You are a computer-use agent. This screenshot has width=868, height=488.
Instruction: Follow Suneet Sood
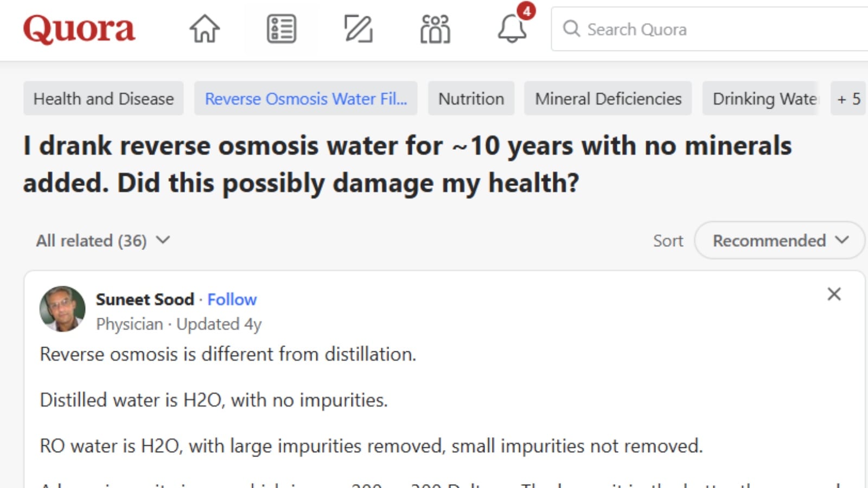232,299
